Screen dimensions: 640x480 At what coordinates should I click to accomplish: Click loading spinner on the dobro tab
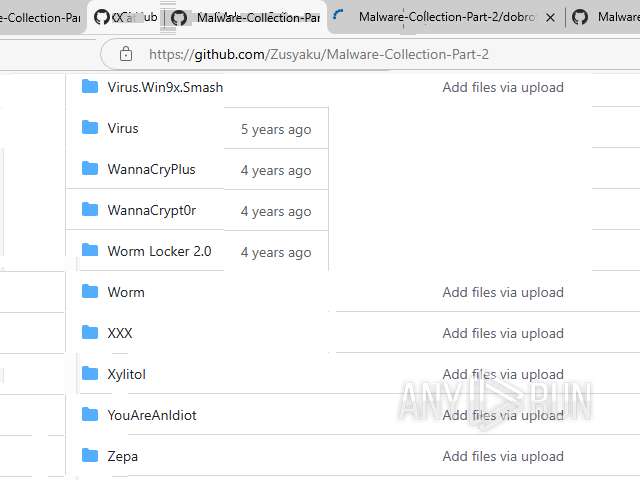tap(338, 15)
